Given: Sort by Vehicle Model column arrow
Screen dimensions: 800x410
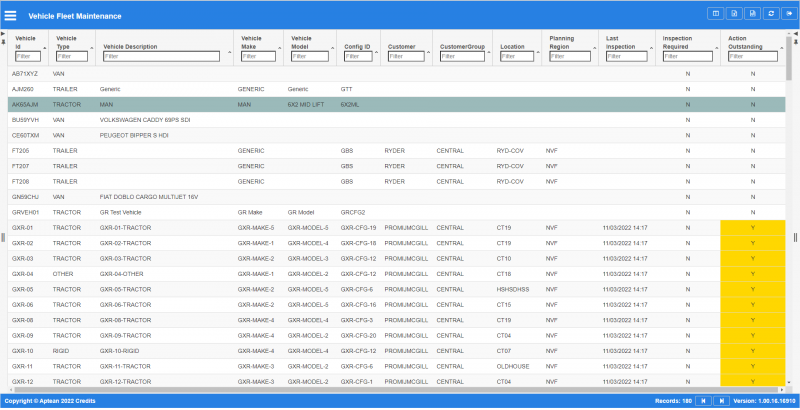Looking at the screenshot, I should point(333,47).
